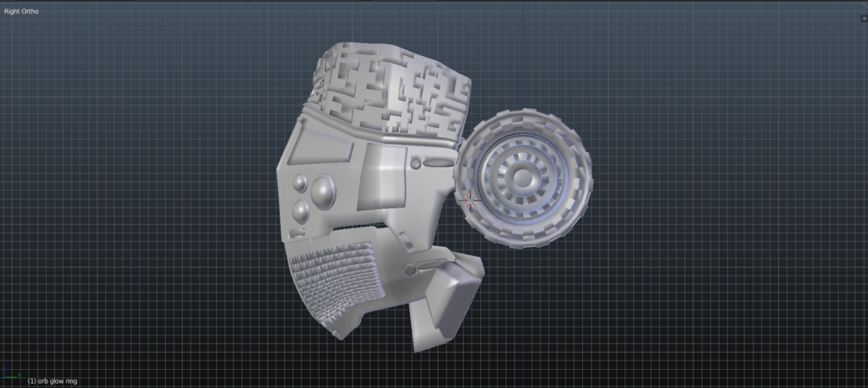Click the '(1) orb glow ring' object label

(53, 381)
